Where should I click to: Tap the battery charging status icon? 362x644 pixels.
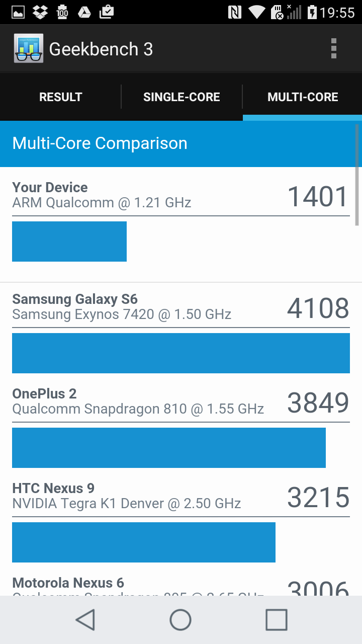click(x=312, y=12)
